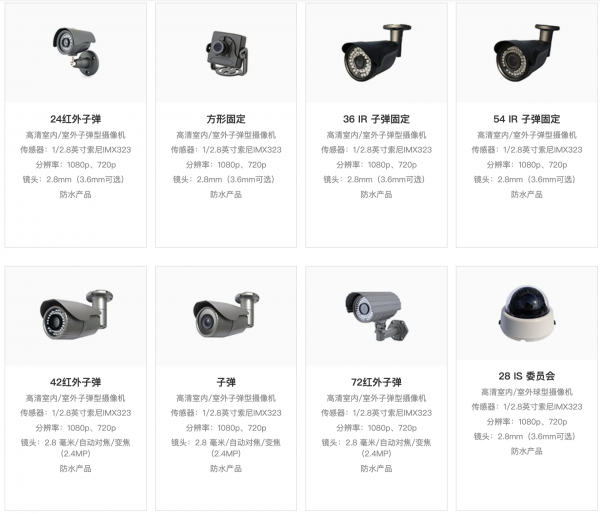The image size is (600, 514).
Task: Click the 24红外子弹 product title
Action: (75, 119)
